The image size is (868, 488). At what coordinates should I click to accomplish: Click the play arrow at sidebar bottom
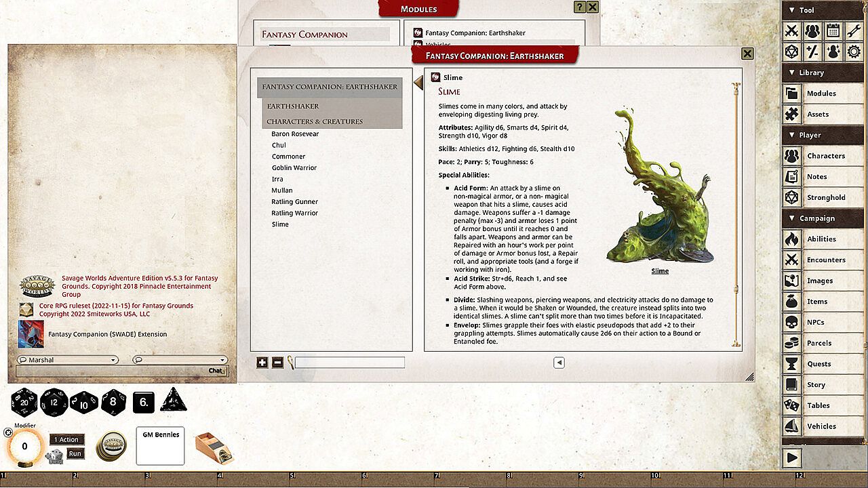792,457
